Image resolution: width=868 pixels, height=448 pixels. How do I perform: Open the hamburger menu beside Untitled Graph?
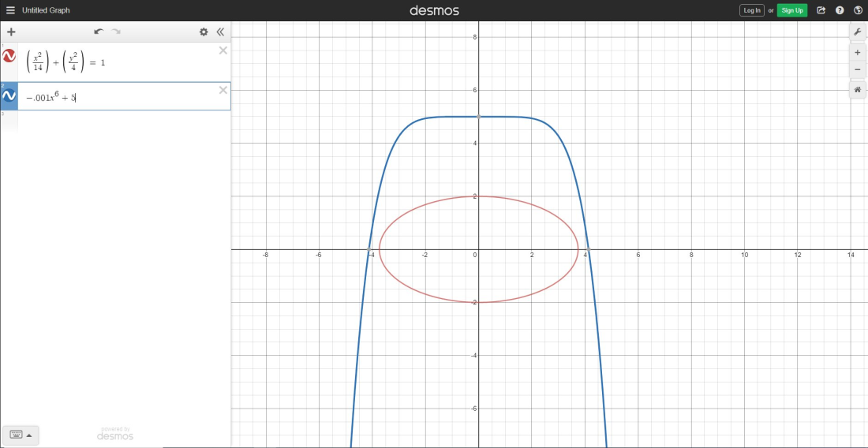tap(10, 10)
